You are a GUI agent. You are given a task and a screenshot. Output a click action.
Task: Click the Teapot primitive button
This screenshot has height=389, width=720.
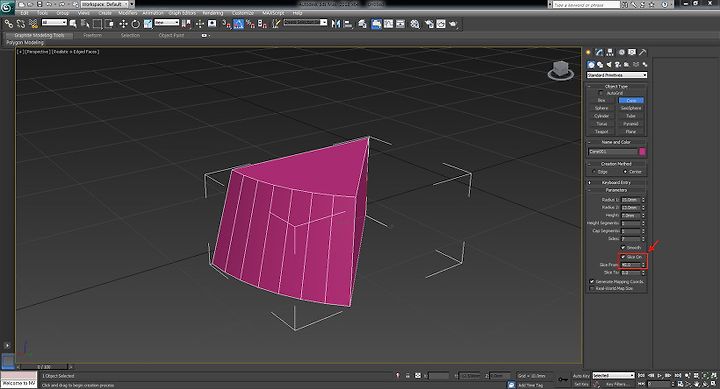[602, 131]
